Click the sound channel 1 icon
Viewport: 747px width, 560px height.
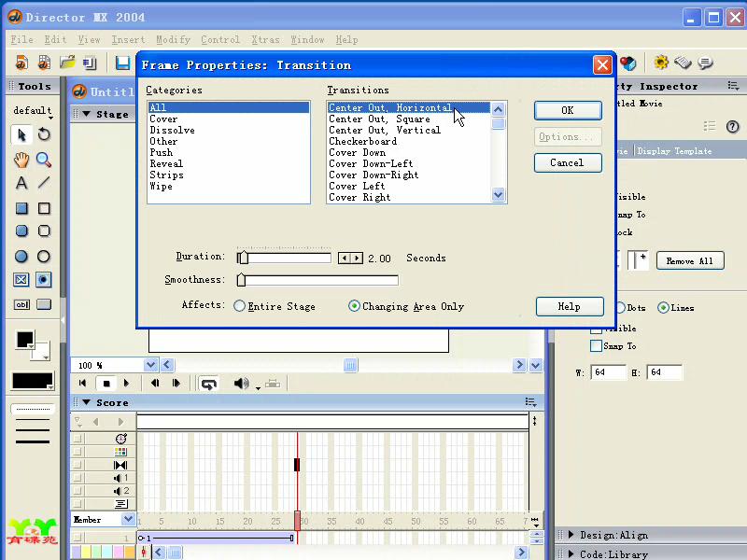click(120, 478)
